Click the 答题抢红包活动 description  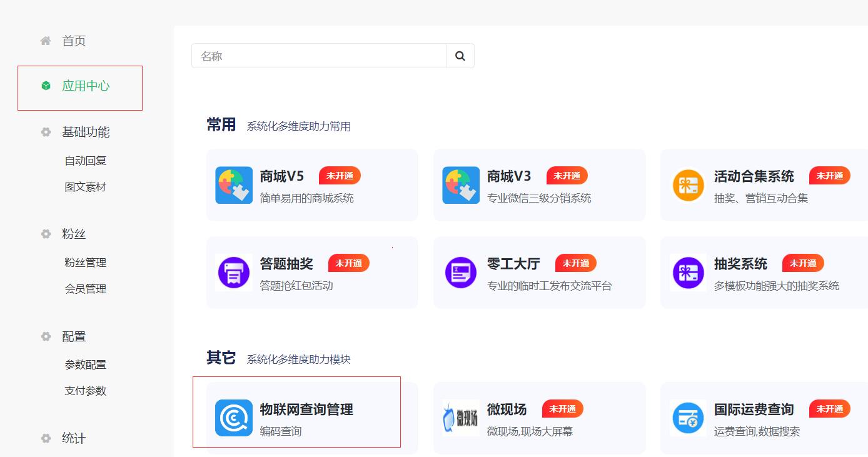coord(296,286)
